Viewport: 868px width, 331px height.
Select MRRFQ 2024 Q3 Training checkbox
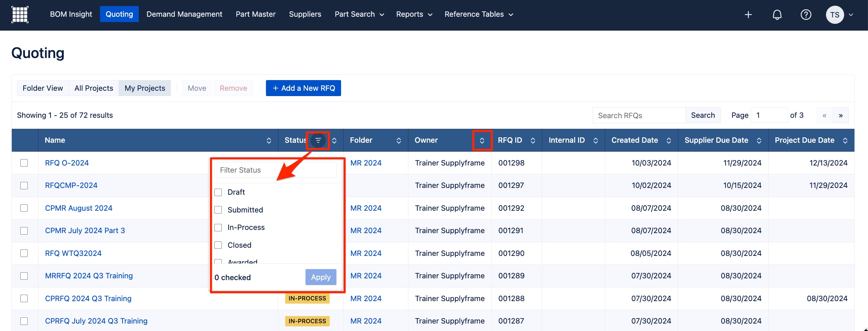point(24,276)
